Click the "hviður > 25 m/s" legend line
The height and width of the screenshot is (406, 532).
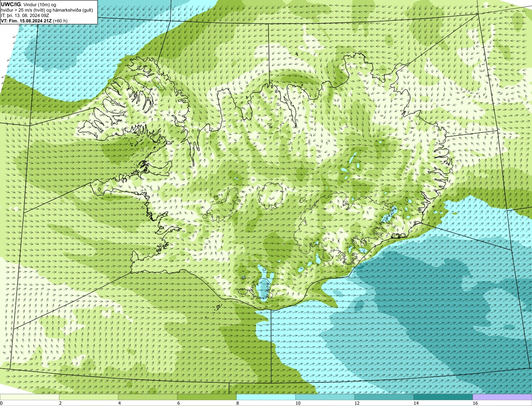point(47,10)
